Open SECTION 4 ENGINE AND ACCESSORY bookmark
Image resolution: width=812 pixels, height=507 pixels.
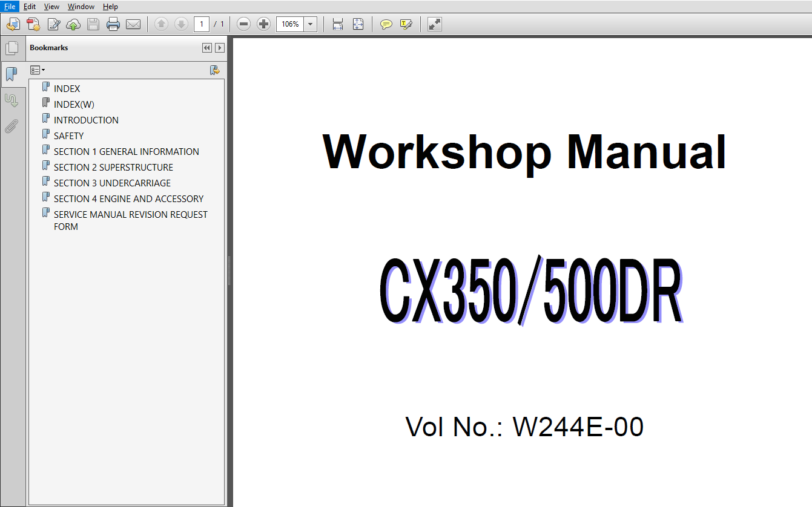pos(128,198)
